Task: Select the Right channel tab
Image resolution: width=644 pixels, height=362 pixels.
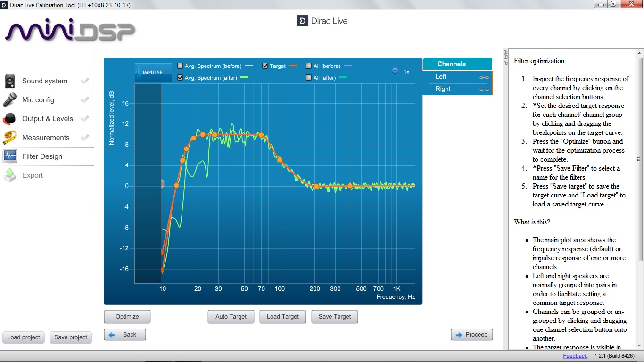Action: tap(443, 89)
